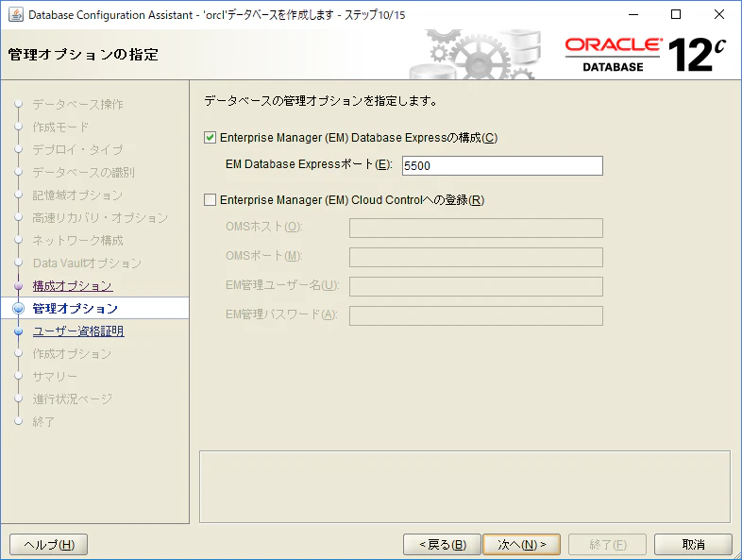Click the EM管理ユーザー名 input field

click(x=476, y=286)
